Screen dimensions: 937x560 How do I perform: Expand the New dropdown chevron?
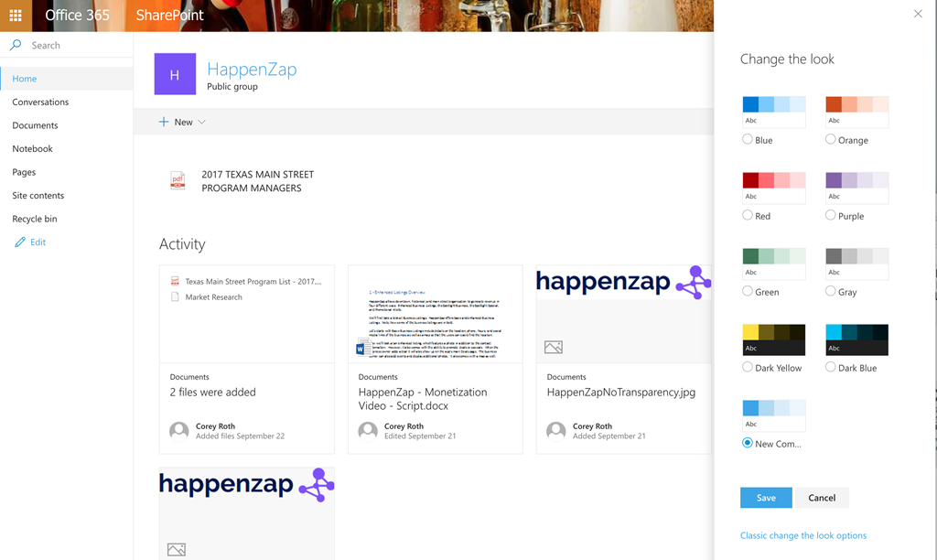[x=202, y=122]
